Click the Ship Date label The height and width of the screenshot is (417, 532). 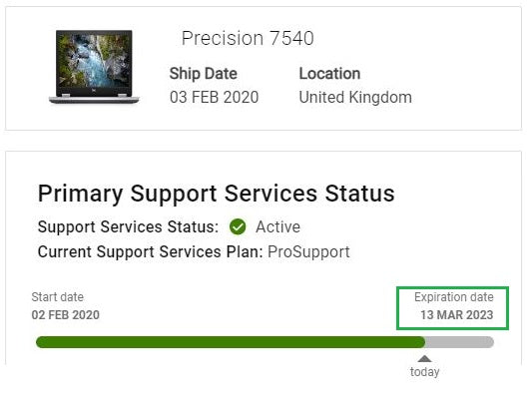pyautogui.click(x=204, y=74)
